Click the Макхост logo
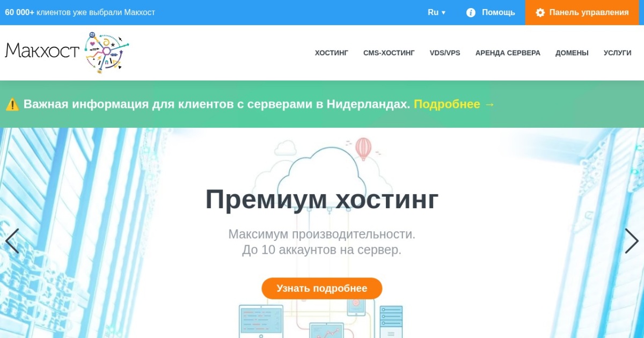Viewport: 644px width, 338px height. pos(67,52)
